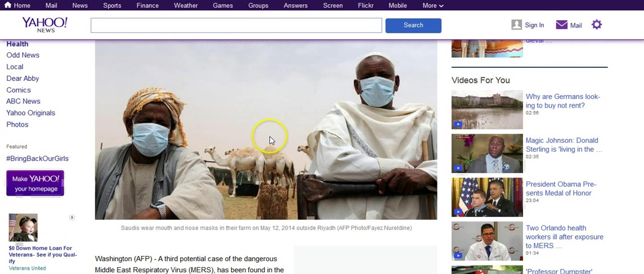The height and width of the screenshot is (274, 644).
Task: Open Yahoo Originals in sidebar
Action: (31, 113)
